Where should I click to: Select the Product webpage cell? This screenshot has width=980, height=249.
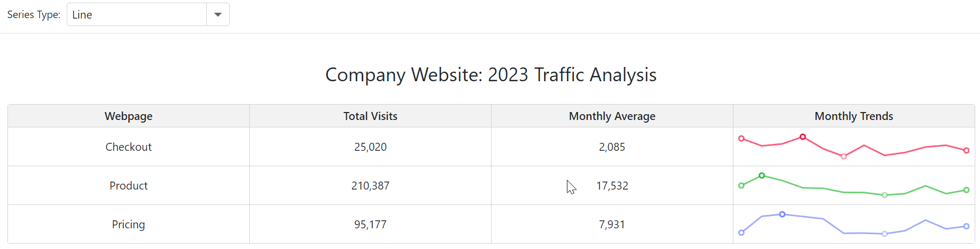pyautogui.click(x=129, y=185)
